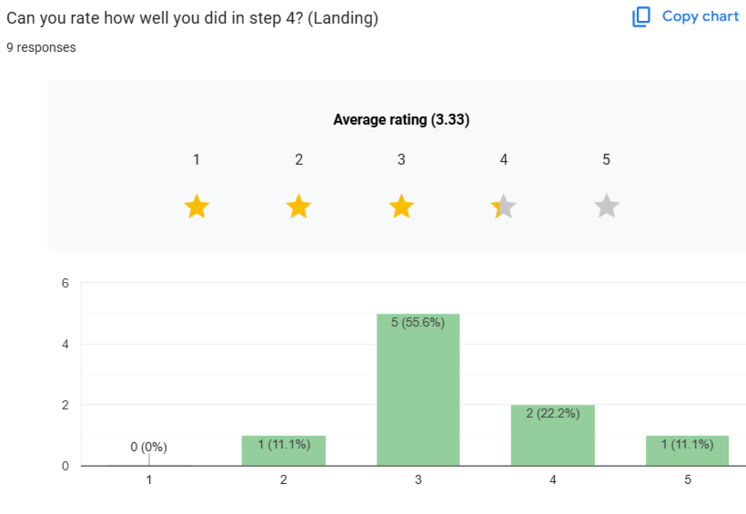Click the "Average rating (3.33)" heading

tap(401, 120)
